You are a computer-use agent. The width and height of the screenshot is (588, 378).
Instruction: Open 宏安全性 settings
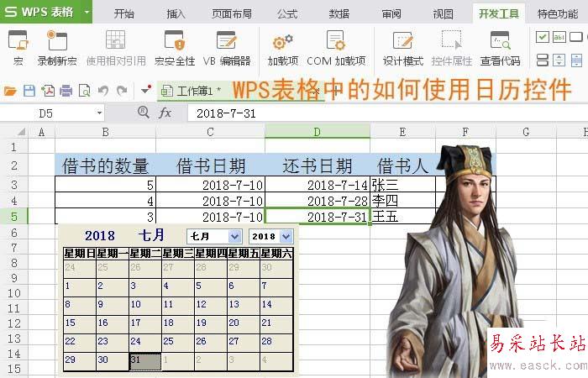[175, 48]
